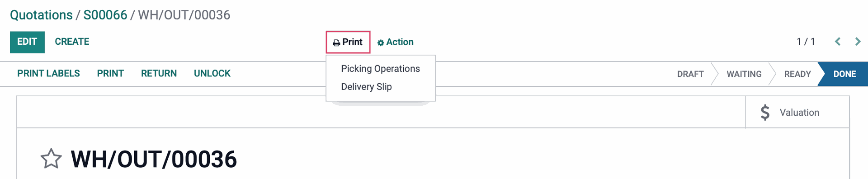Choose Picking Operations from Print menu
Image resolution: width=868 pixels, height=179 pixels.
[380, 69]
